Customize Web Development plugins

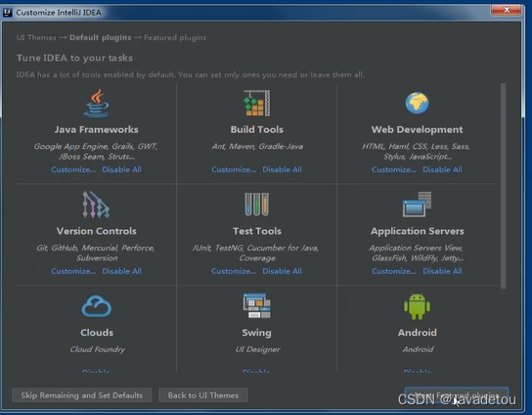coord(394,169)
